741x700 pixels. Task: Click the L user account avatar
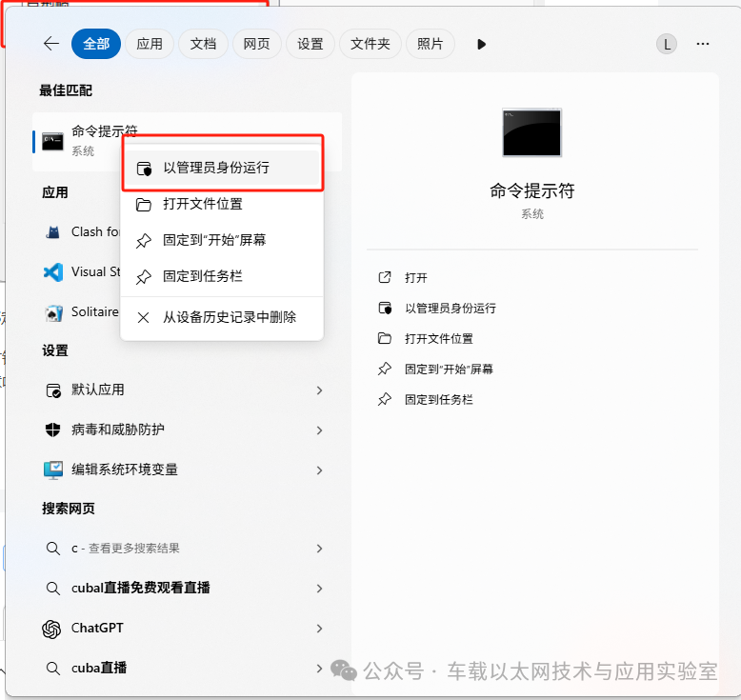(667, 45)
